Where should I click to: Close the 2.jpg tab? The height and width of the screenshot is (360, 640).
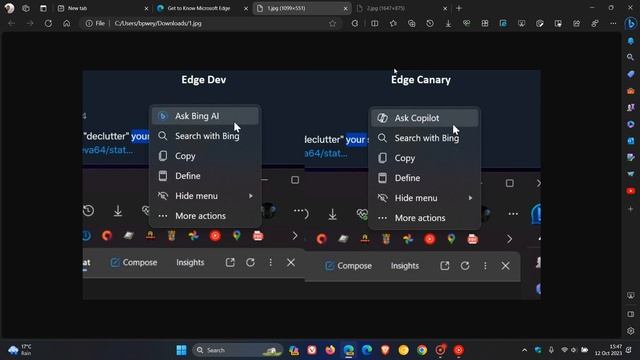pos(445,8)
